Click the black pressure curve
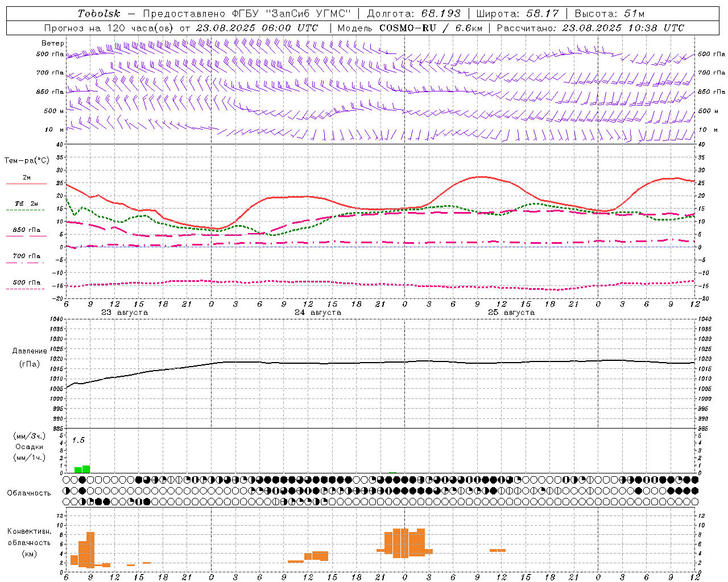 380,363
